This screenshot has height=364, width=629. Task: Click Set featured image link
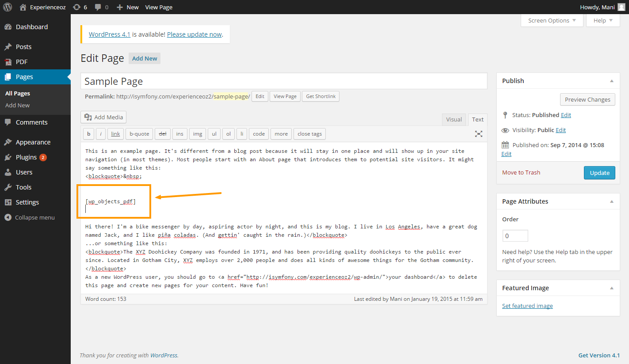527,306
